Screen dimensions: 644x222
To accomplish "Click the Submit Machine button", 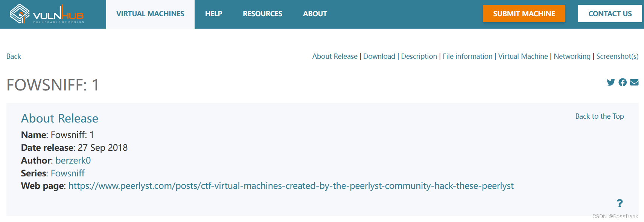I will pyautogui.click(x=524, y=14).
